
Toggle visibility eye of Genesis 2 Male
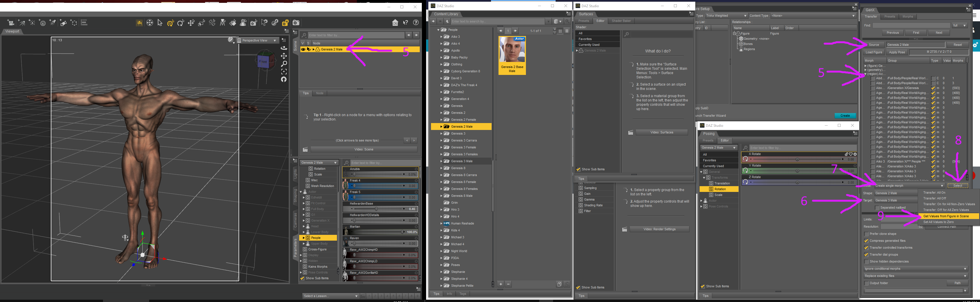[303, 49]
